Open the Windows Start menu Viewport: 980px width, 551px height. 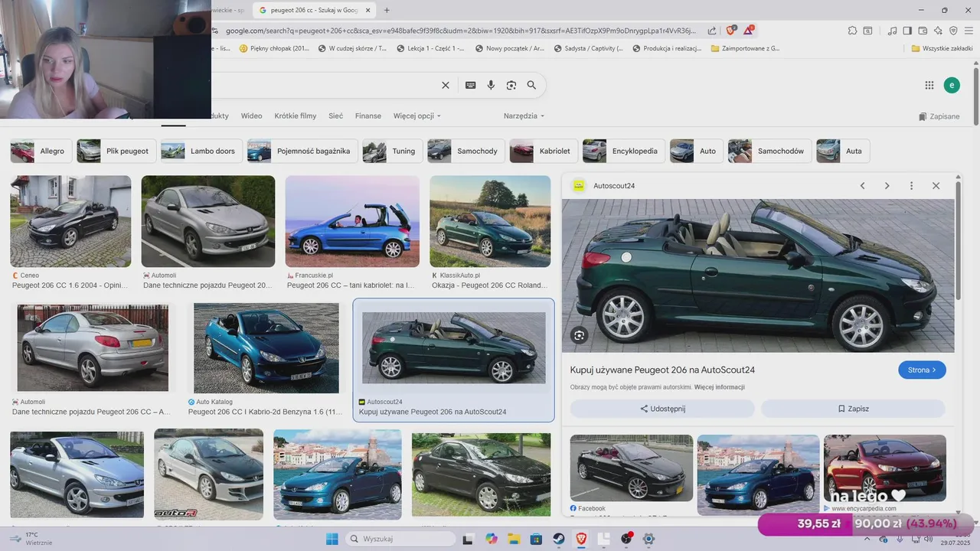(332, 539)
